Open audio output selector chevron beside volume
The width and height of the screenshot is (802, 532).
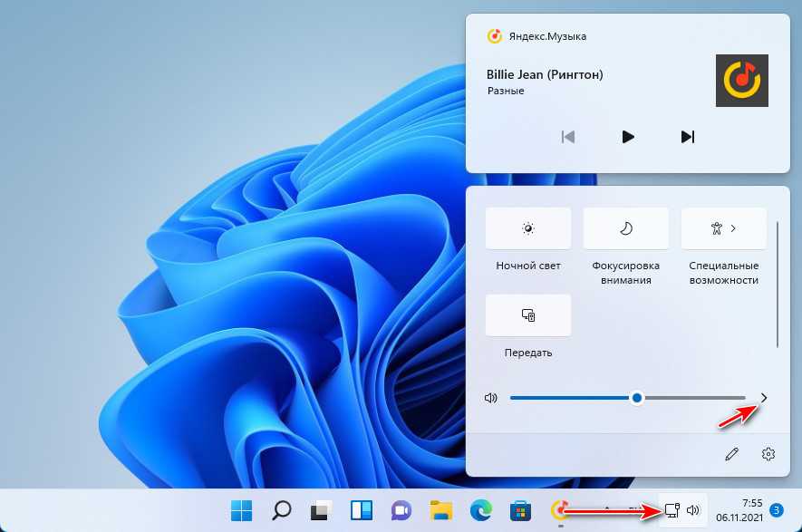coord(764,398)
